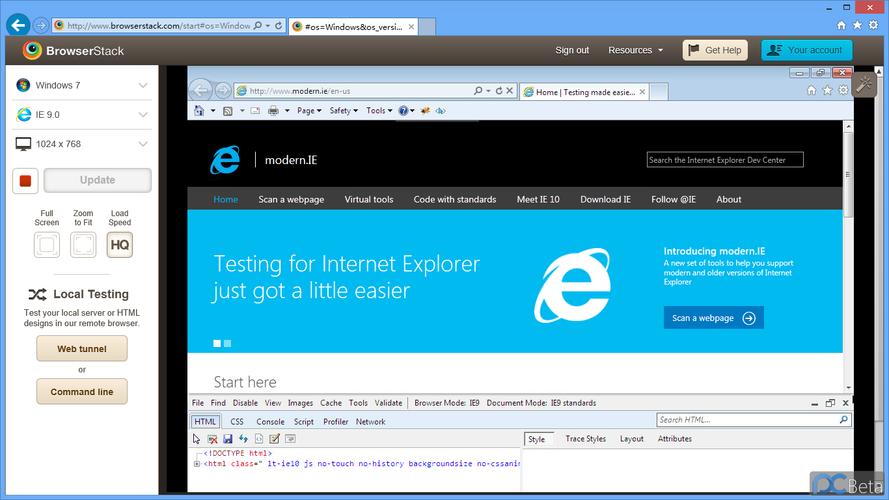Activate the Zoom to Fit icon
Screen dimensions: 889x500
[x=83, y=245]
